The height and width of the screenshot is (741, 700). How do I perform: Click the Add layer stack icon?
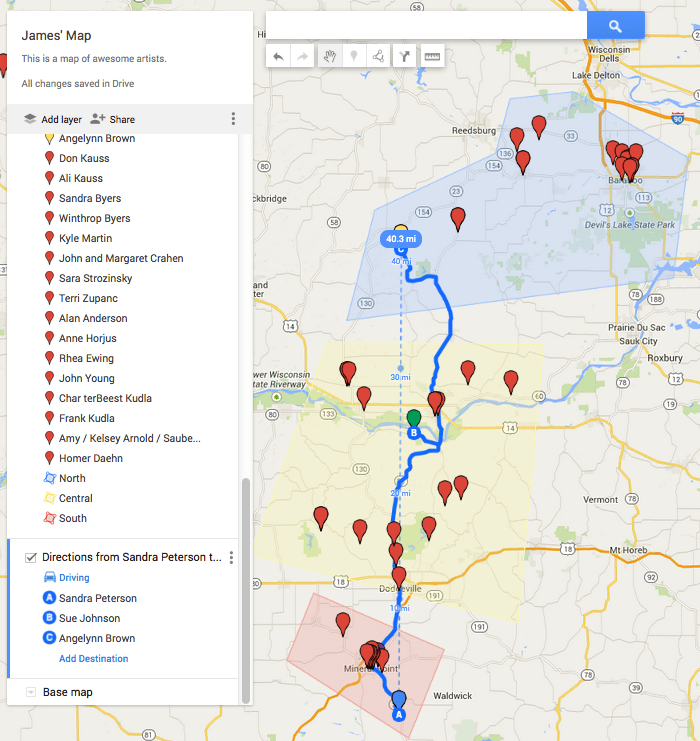30,119
